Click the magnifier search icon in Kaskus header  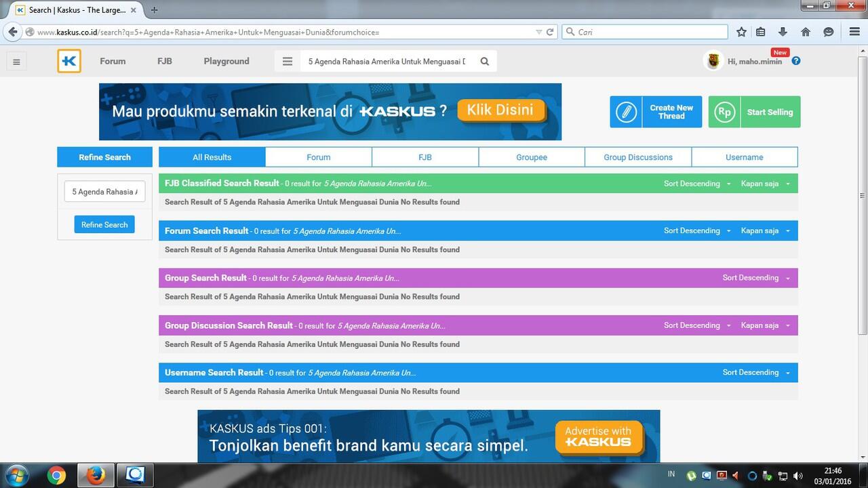pyautogui.click(x=485, y=61)
